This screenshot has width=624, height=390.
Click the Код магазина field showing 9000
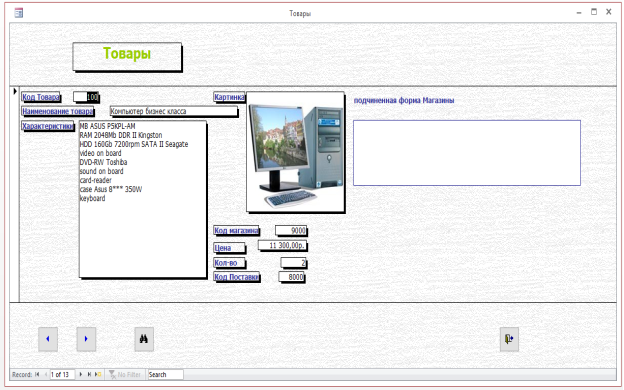[291, 230]
